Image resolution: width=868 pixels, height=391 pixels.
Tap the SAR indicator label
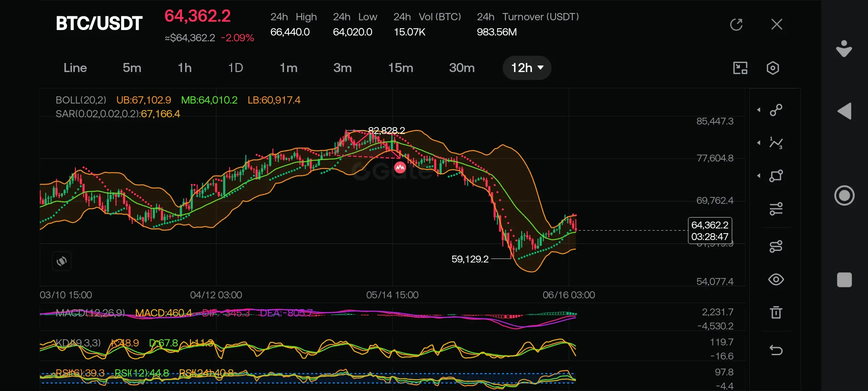[118, 114]
